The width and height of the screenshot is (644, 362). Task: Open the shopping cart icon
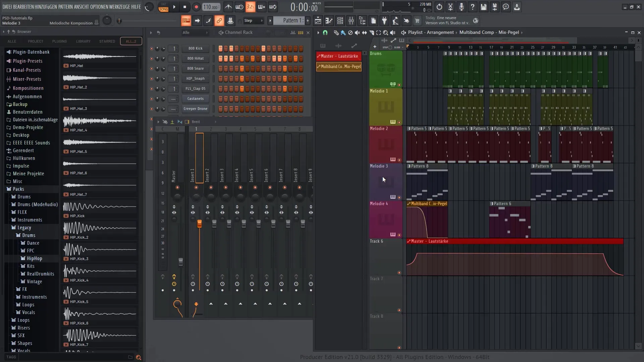point(417,21)
